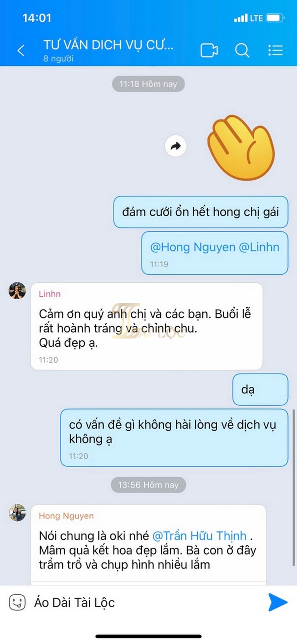This screenshot has width=297, height=644.
Task: Select the message "đám cưới ổn hết hong chị gái"
Action: click(x=200, y=212)
